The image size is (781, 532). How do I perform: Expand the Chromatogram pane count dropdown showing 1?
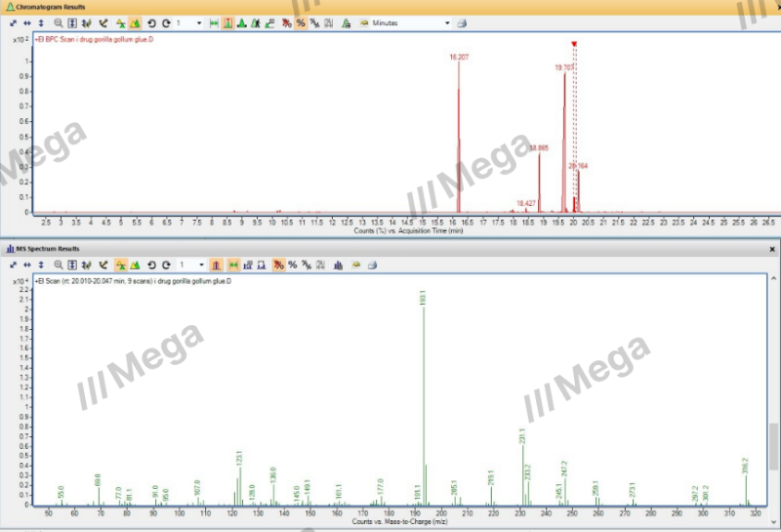point(200,22)
